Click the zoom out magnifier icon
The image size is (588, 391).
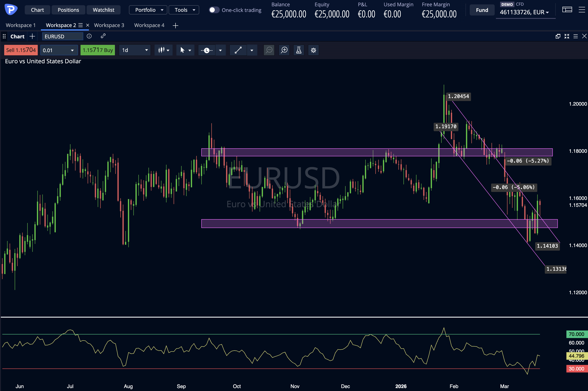coord(269,50)
